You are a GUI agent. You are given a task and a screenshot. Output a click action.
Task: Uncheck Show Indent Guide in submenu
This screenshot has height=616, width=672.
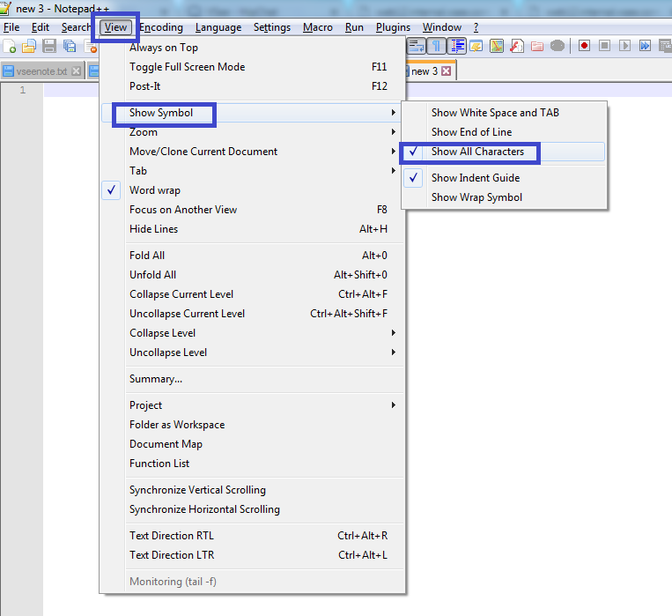pos(504,178)
